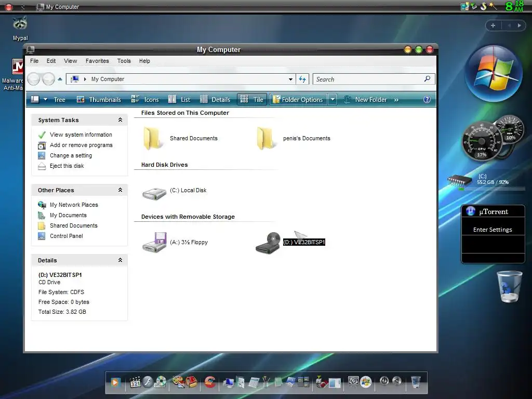Image resolution: width=532 pixels, height=399 pixels.
Task: Go up one folder level
Action: pos(60,79)
